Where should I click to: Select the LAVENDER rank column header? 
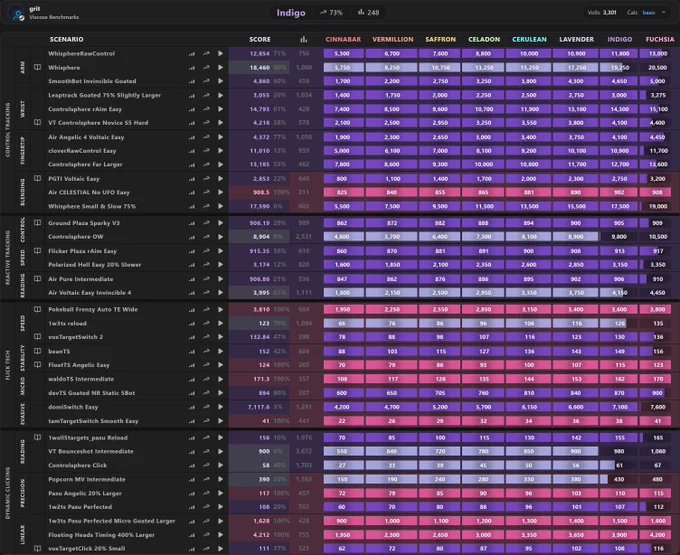576,39
